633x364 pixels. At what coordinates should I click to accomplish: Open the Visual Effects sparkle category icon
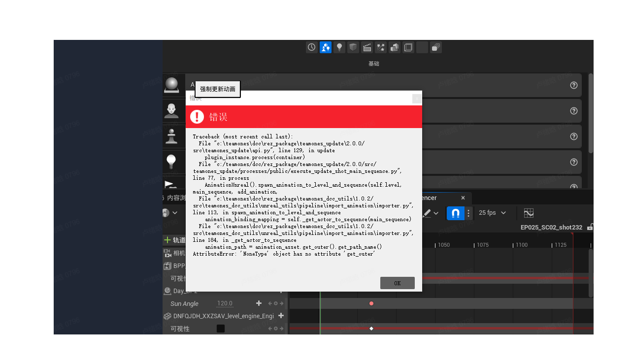point(380,47)
